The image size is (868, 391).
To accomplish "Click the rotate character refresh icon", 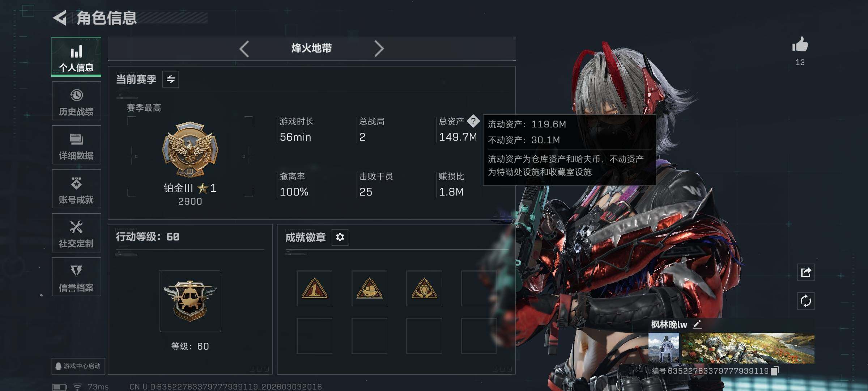I will 806,301.
